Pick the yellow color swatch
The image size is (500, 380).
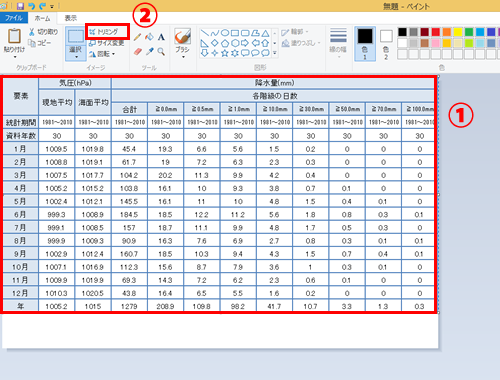pyautogui.click(x=458, y=32)
